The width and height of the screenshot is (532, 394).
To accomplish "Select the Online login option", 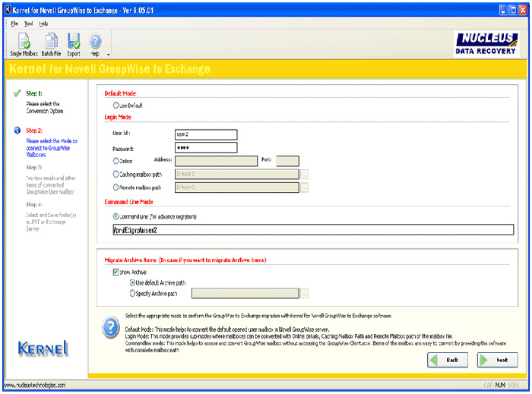I will 116,161.
